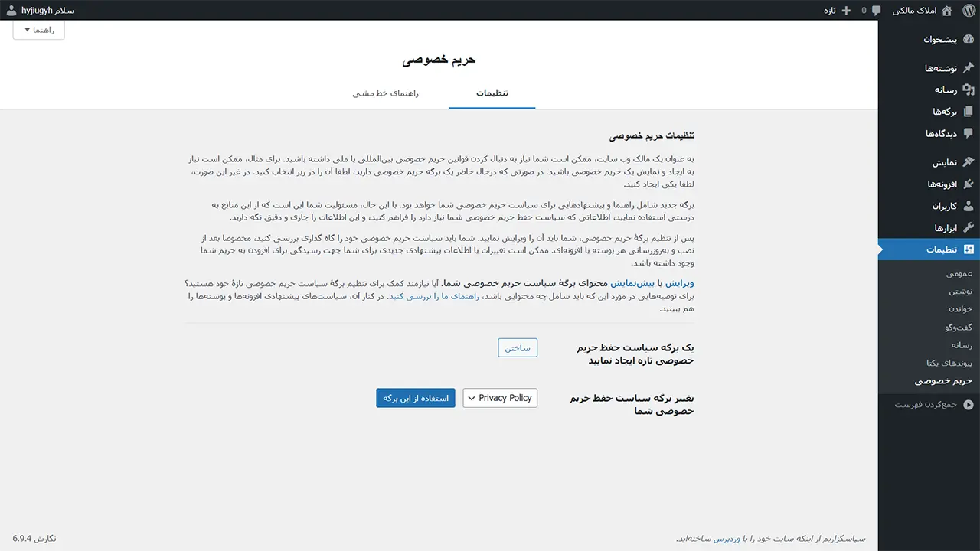
Task: Click the wrench icon for ابزارها
Action: [968, 228]
